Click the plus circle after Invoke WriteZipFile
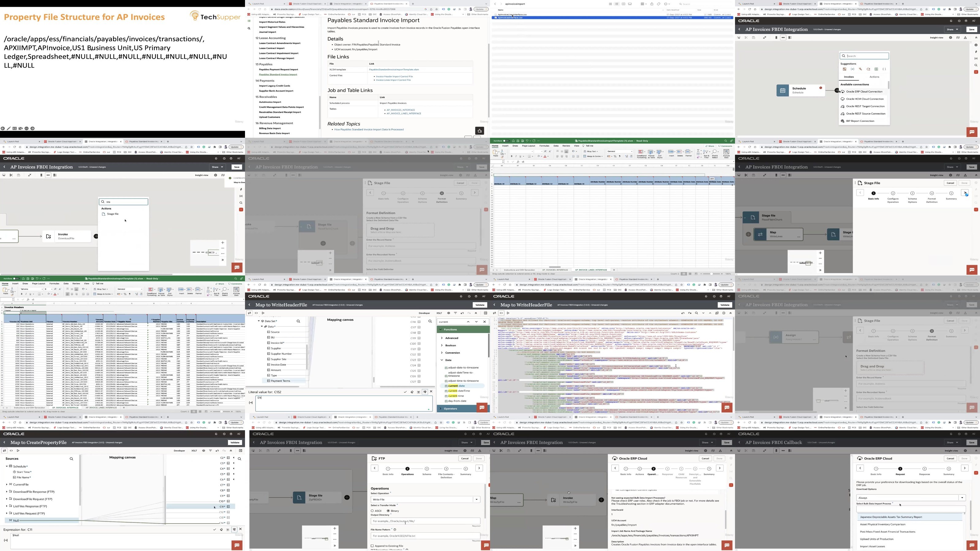 601,500
